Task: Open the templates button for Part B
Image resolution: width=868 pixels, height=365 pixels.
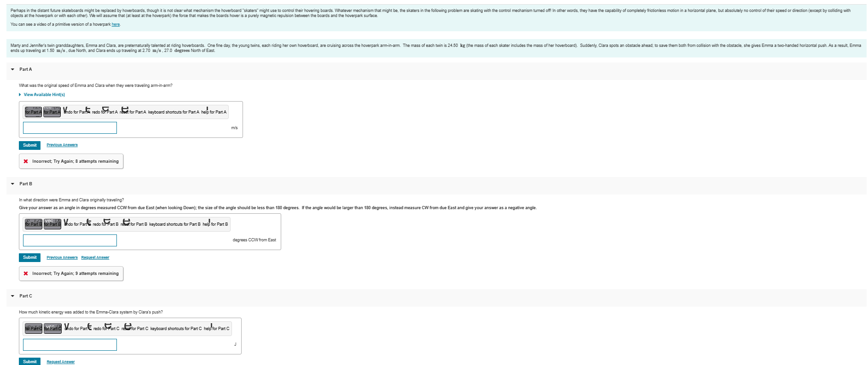Action: coord(34,224)
